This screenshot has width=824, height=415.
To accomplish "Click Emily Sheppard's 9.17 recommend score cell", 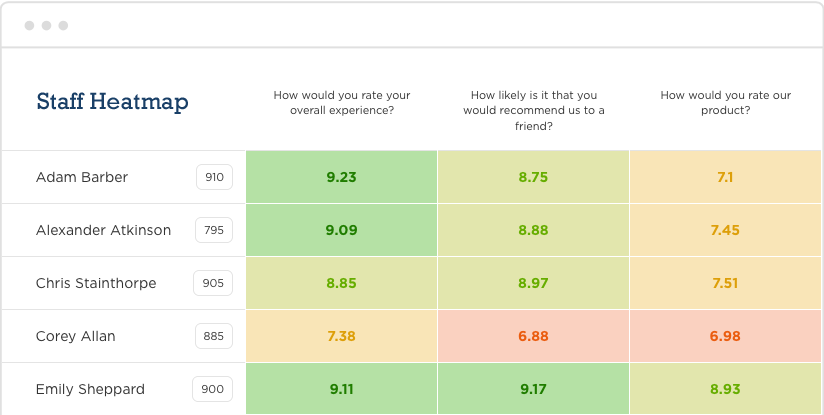I will (533, 389).
